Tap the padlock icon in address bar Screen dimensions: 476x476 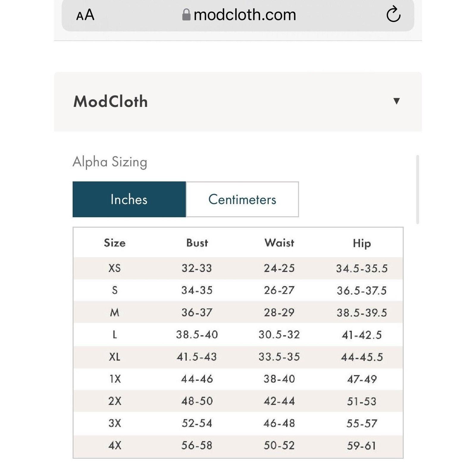tap(186, 15)
